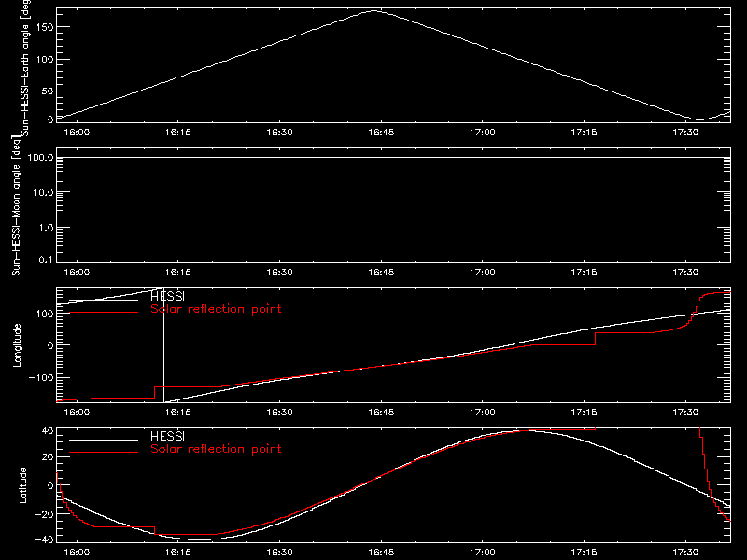Click 17:15 time label under Moon angle plot

pos(584,273)
